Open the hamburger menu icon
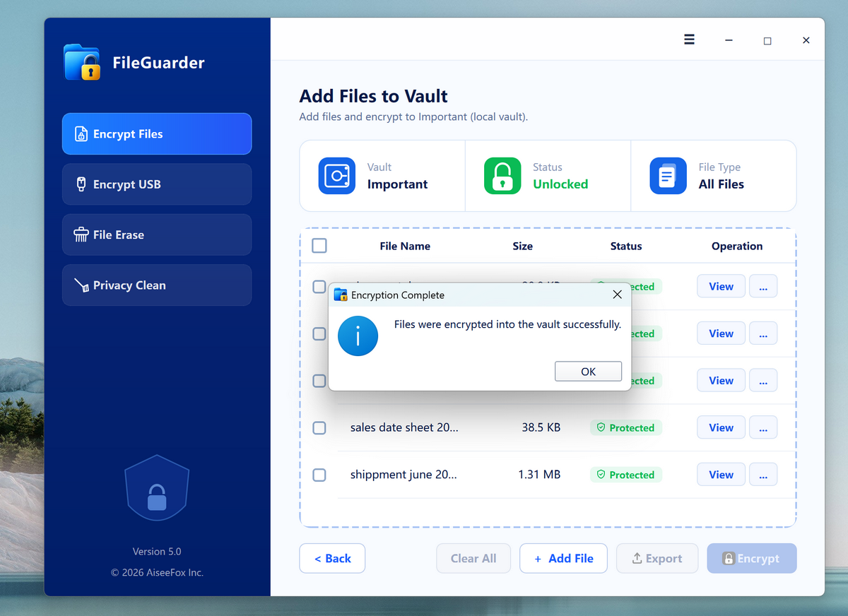 689,40
